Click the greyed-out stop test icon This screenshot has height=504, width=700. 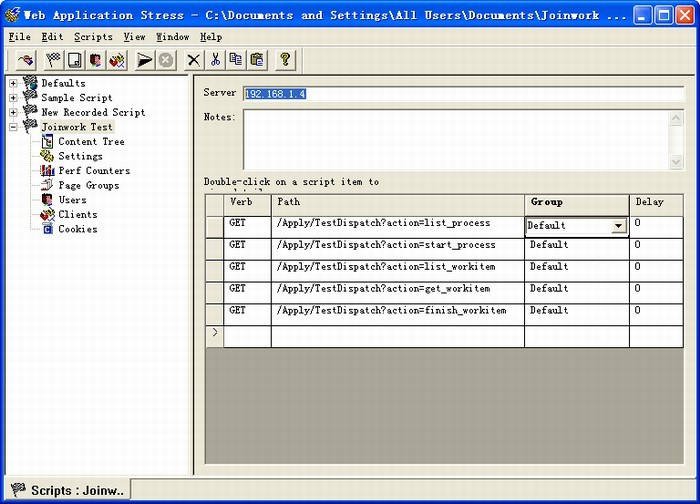coord(166,60)
